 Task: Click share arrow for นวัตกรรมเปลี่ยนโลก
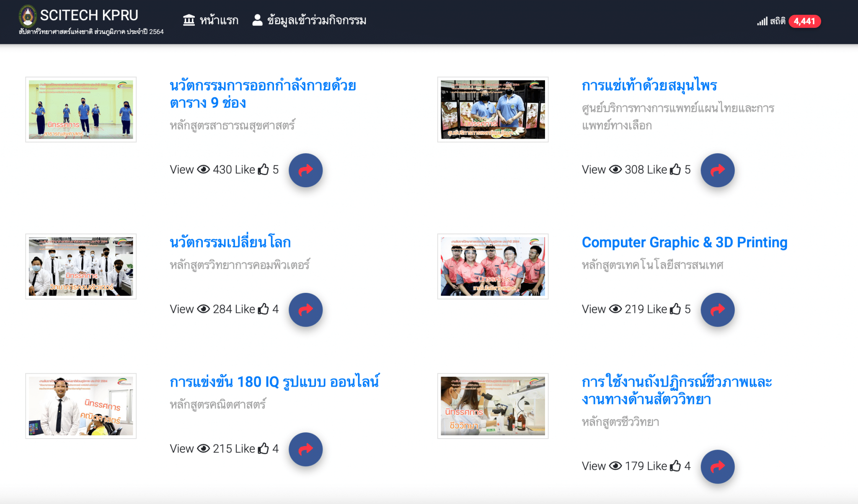click(x=305, y=310)
